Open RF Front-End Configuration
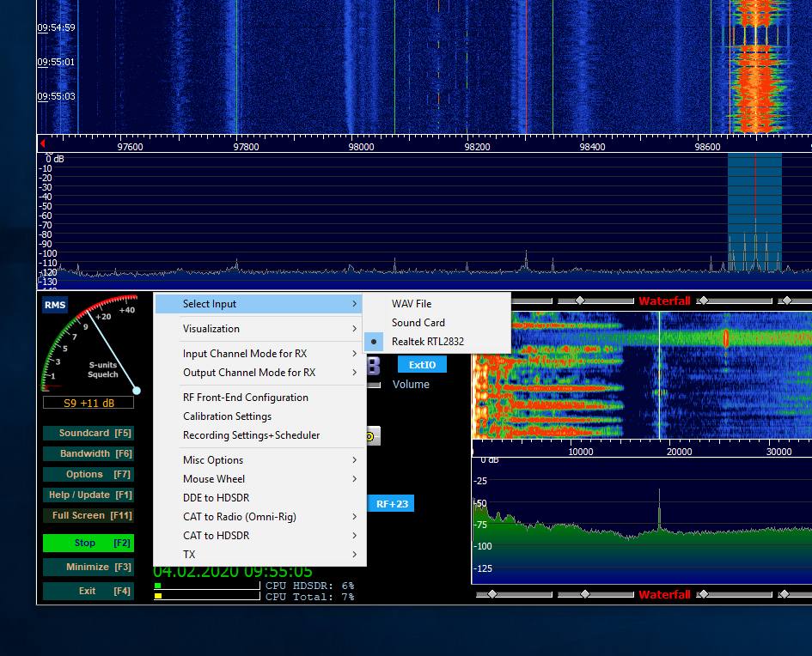This screenshot has height=656, width=812. [x=245, y=398]
